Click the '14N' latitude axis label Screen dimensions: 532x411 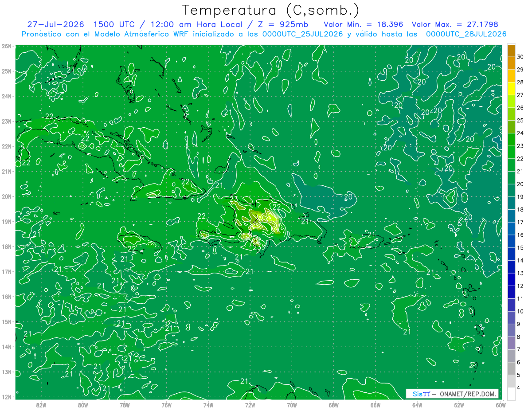tap(6, 347)
